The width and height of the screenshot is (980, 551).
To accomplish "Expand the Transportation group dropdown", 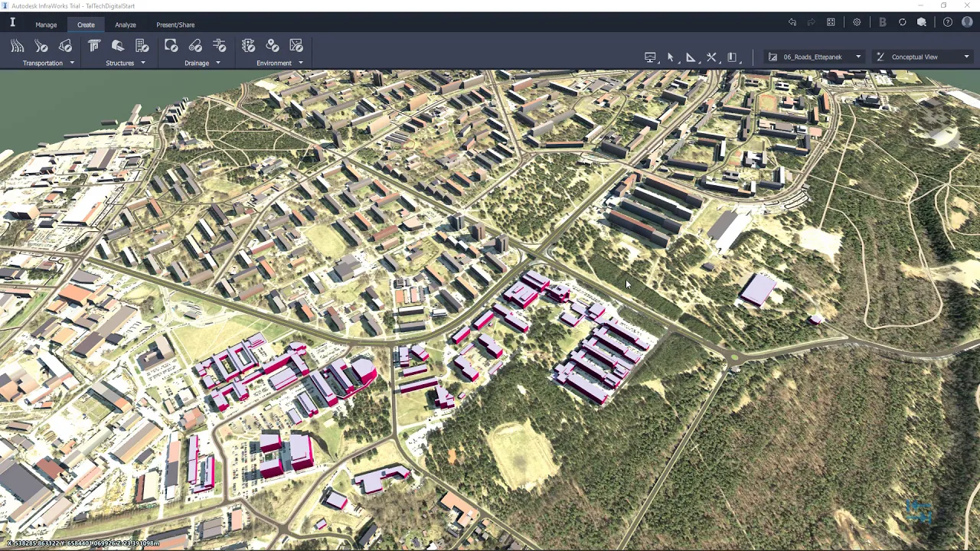I will point(72,63).
